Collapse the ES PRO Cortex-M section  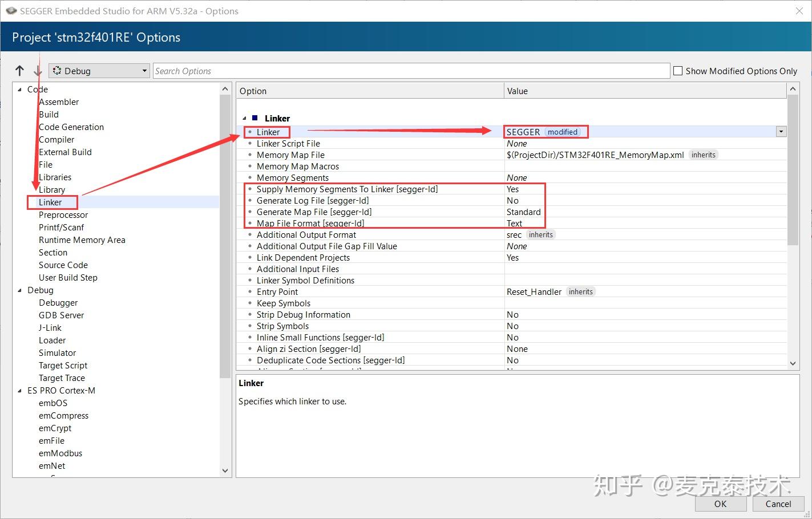pyautogui.click(x=20, y=390)
